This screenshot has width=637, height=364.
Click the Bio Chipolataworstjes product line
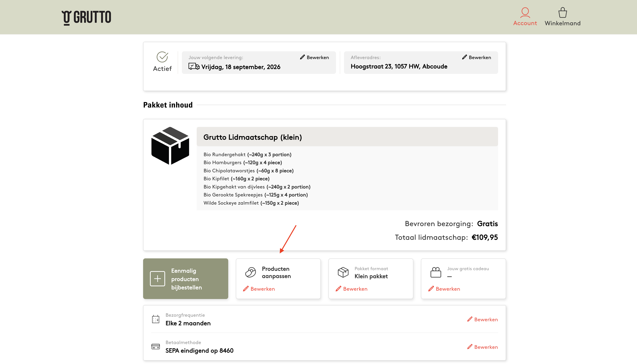pos(249,171)
